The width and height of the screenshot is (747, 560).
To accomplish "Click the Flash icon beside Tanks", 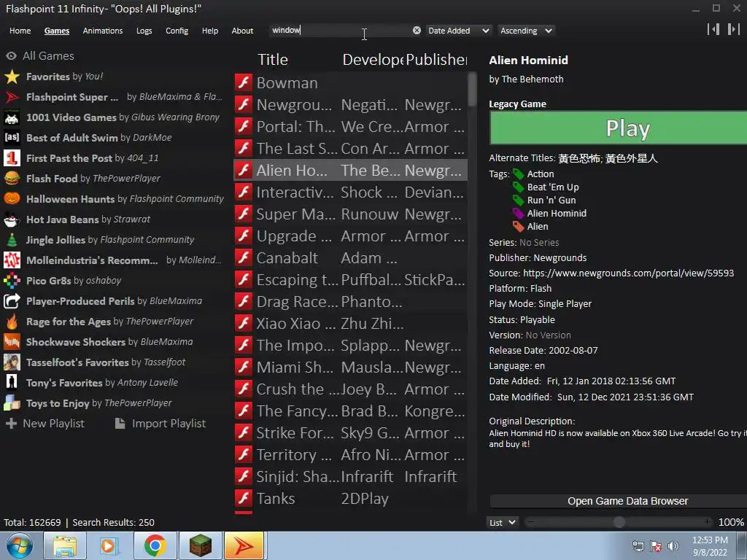I will pos(244,498).
